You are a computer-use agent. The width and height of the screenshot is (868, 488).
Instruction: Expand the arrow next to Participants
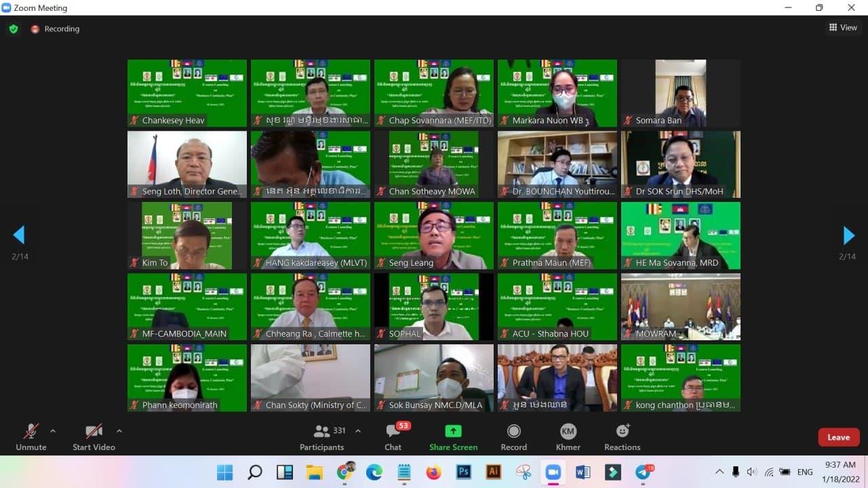358,431
